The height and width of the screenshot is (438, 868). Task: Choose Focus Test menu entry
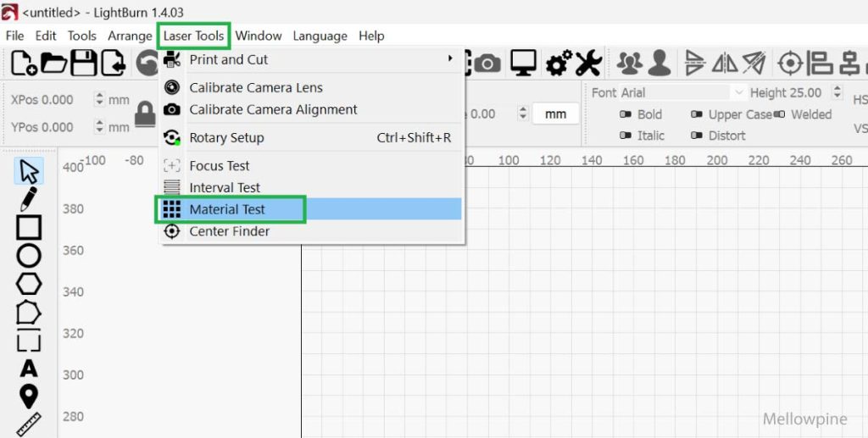[x=312, y=166]
